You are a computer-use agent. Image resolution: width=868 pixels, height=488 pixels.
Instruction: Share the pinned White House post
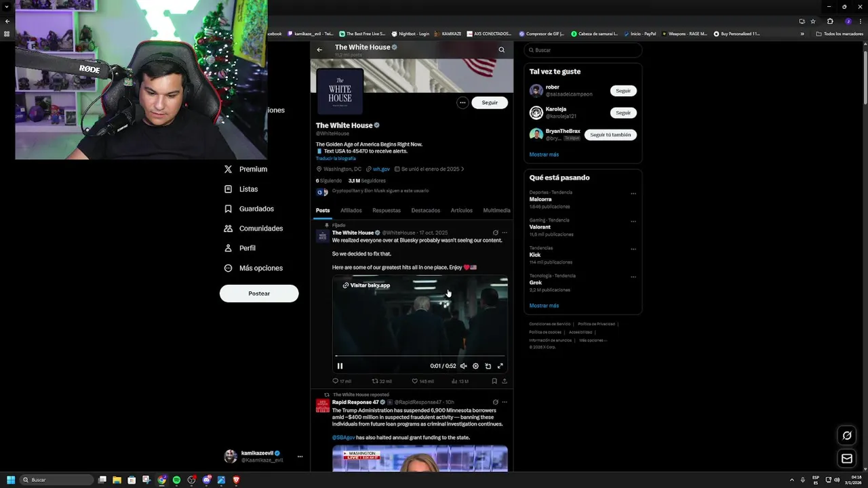pyautogui.click(x=505, y=381)
